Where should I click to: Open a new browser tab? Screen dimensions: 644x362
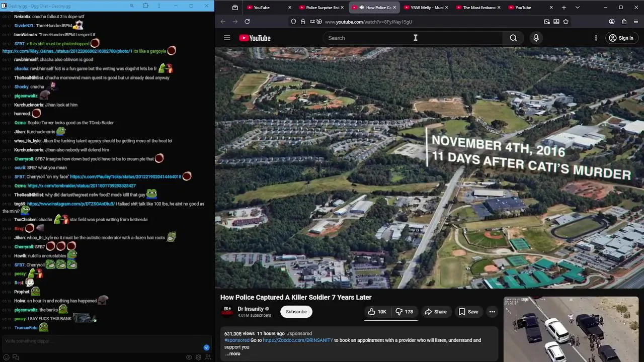point(564,8)
